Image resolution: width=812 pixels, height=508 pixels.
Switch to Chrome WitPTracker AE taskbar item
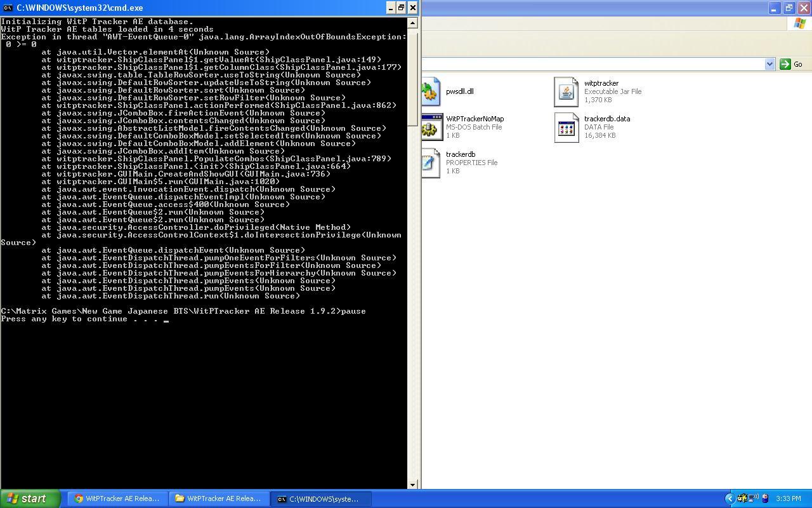click(x=117, y=498)
